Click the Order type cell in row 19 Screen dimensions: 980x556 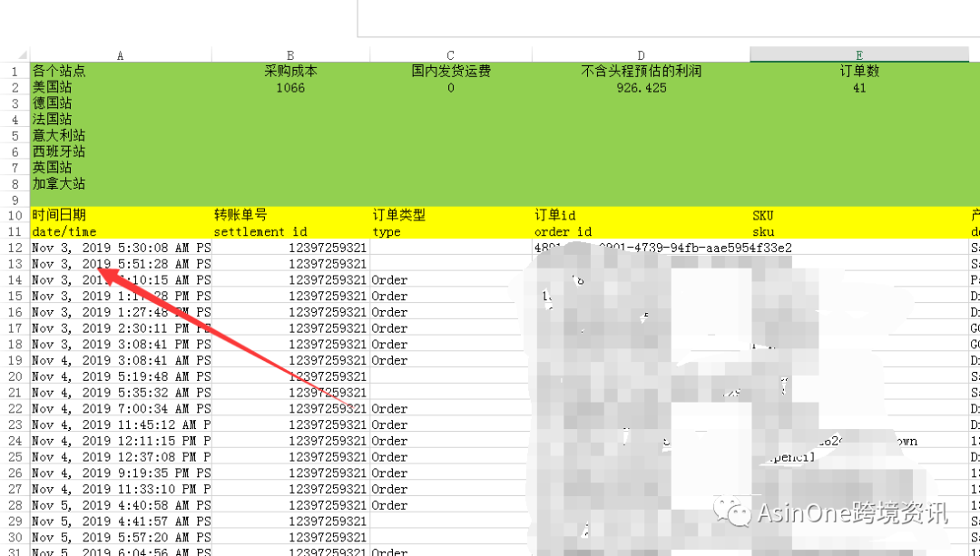(x=451, y=360)
